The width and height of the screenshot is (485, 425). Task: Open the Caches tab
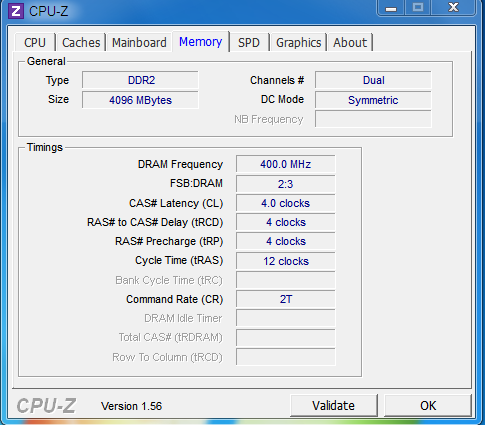click(x=81, y=43)
